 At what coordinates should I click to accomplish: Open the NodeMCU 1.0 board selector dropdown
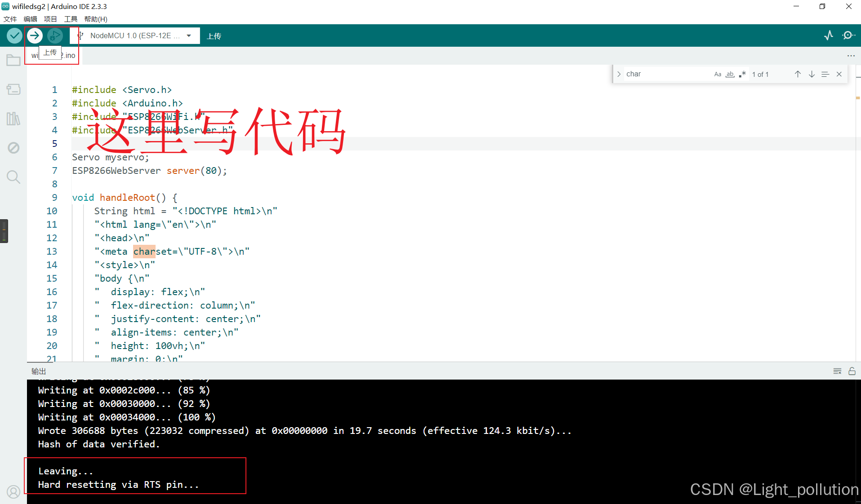click(135, 35)
